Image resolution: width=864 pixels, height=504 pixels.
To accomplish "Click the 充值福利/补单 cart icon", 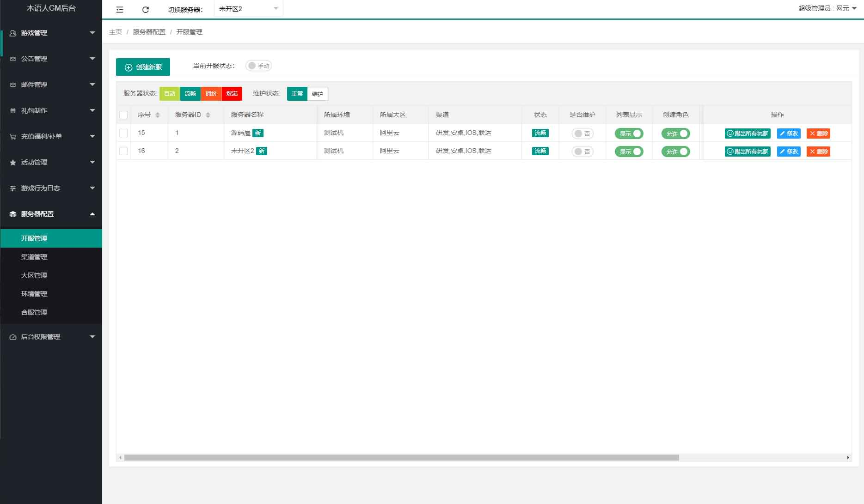I will pyautogui.click(x=13, y=136).
